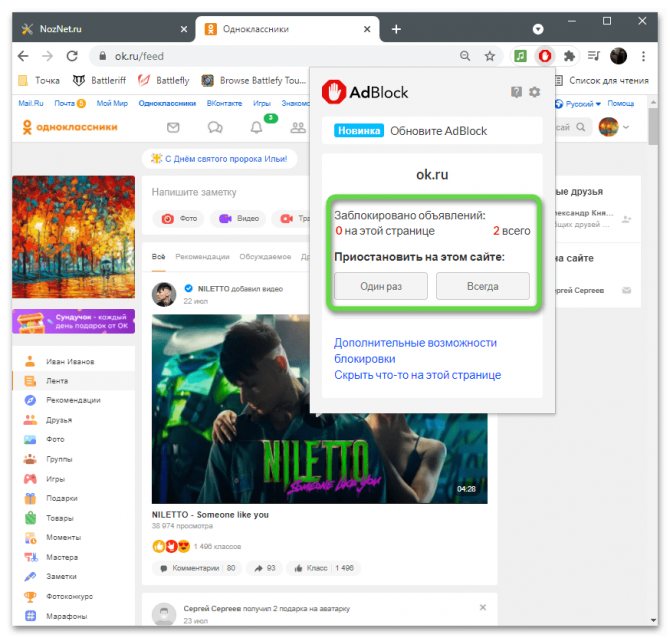Dismiss the Сергей Сергеев gift post
The width and height of the screenshot is (670, 638).
coord(483,607)
